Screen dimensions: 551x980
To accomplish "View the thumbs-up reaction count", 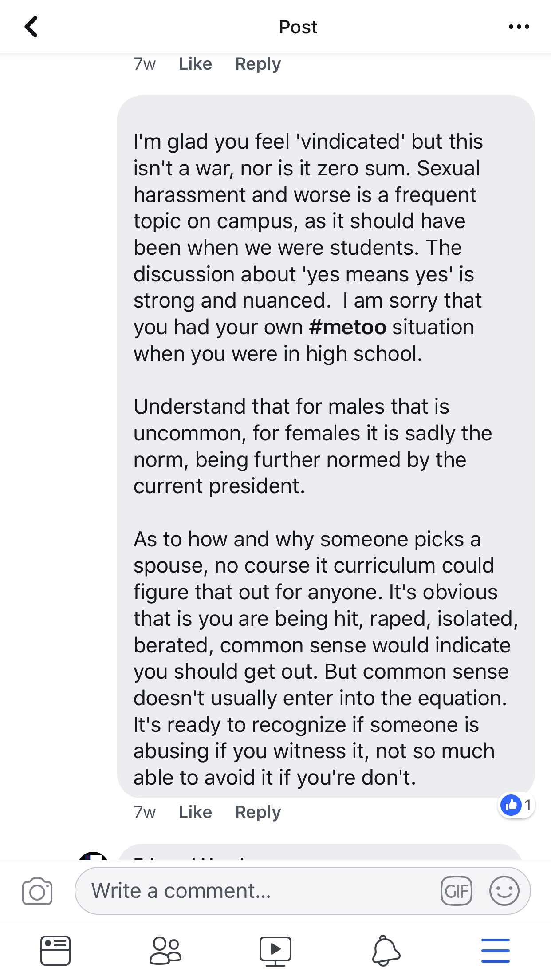I will pos(516,805).
